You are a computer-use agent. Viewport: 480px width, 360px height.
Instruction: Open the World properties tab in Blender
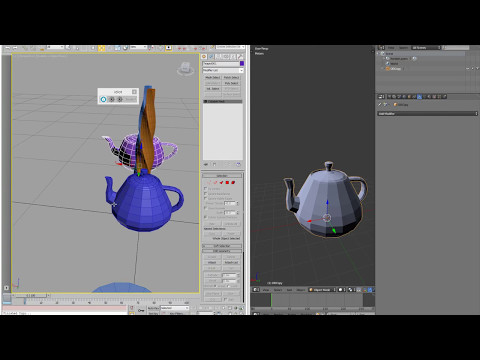pos(404,97)
